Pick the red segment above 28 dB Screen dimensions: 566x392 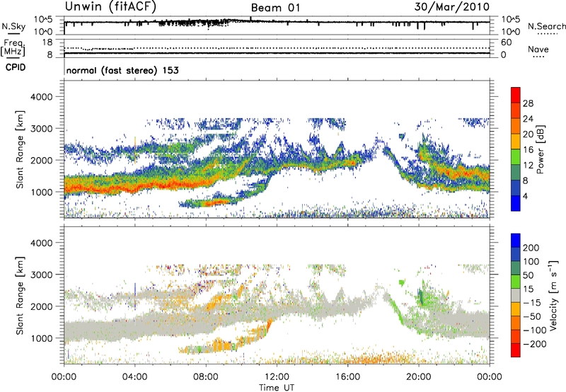(x=516, y=96)
